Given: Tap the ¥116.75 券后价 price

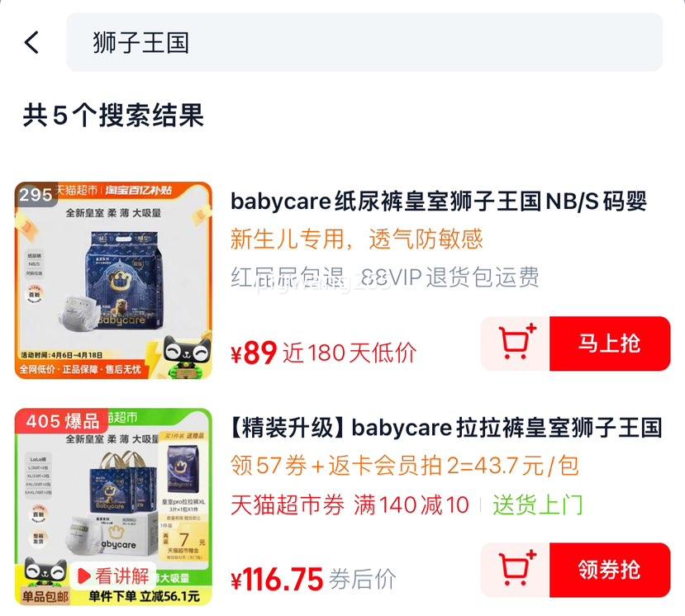Looking at the screenshot, I should coord(313,580).
